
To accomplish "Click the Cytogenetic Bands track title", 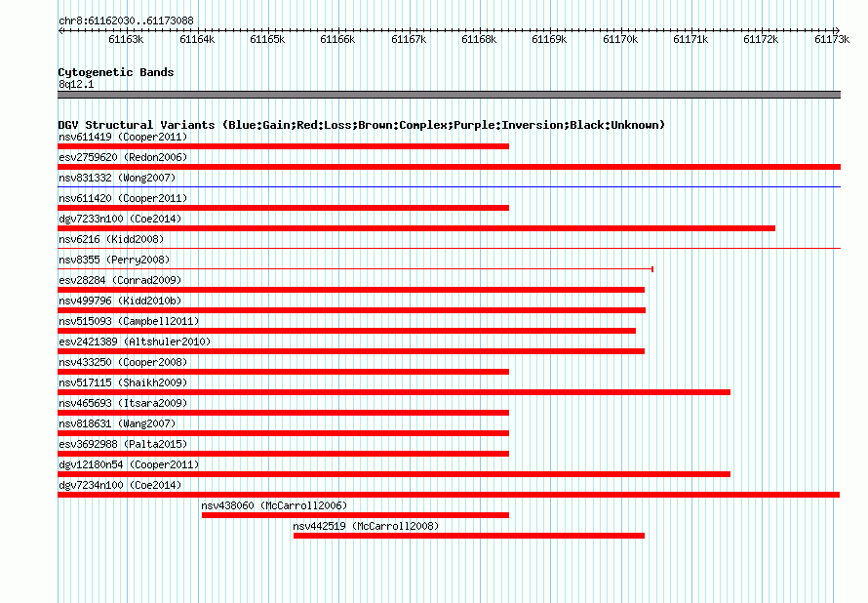I will coord(116,72).
